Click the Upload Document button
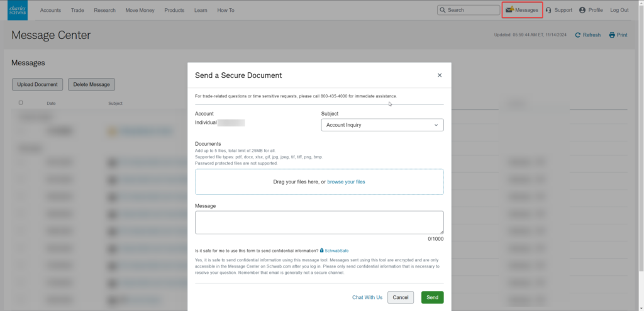 [x=37, y=85]
